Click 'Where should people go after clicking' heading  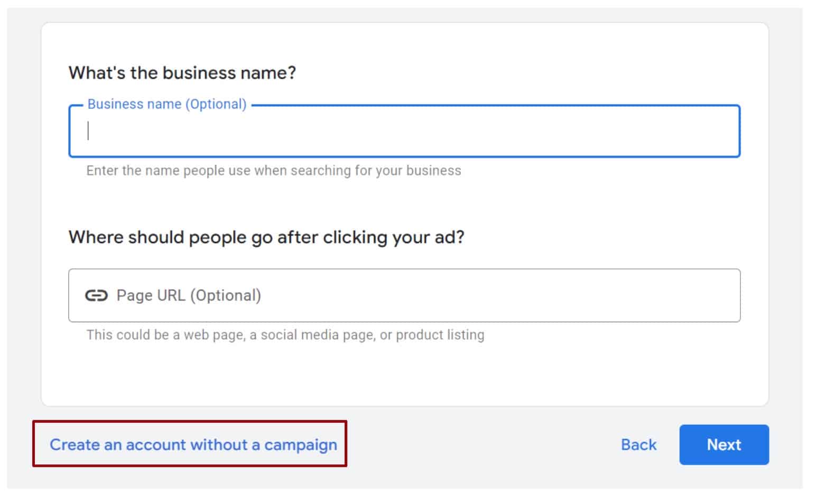coord(266,237)
